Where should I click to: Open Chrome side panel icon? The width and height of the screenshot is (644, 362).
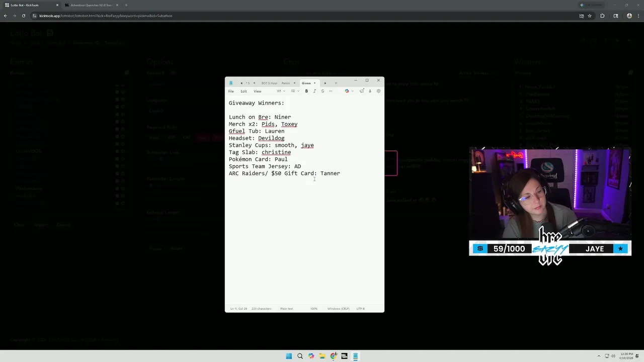[x=616, y=16]
